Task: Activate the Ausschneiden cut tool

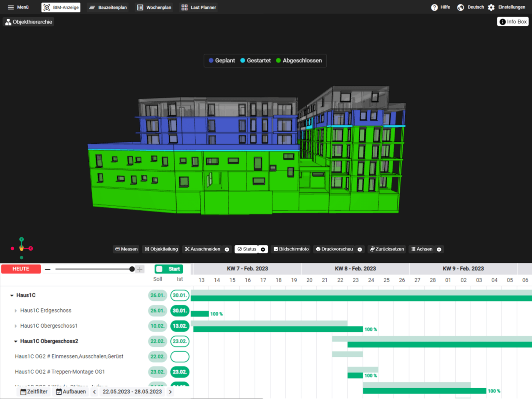Action: (203, 249)
